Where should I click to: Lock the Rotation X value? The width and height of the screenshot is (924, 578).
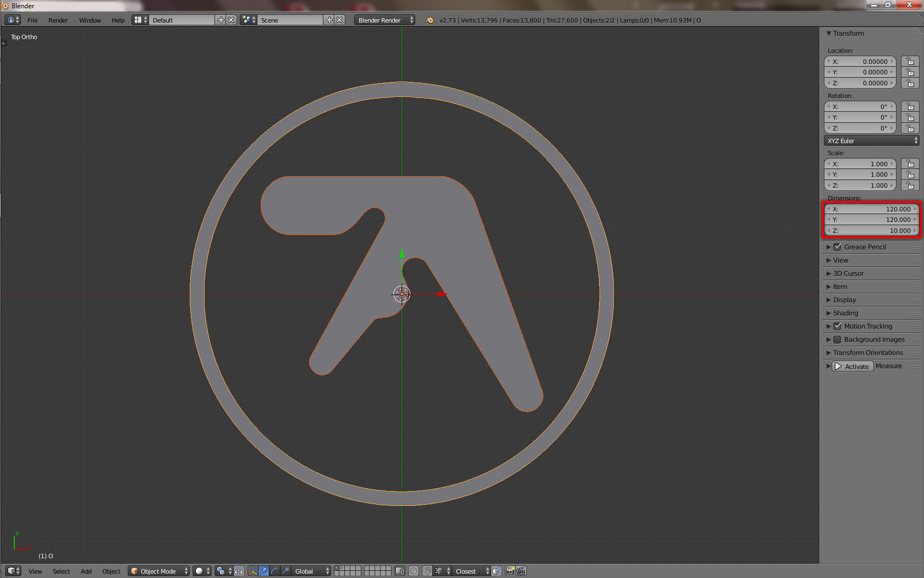pos(910,107)
